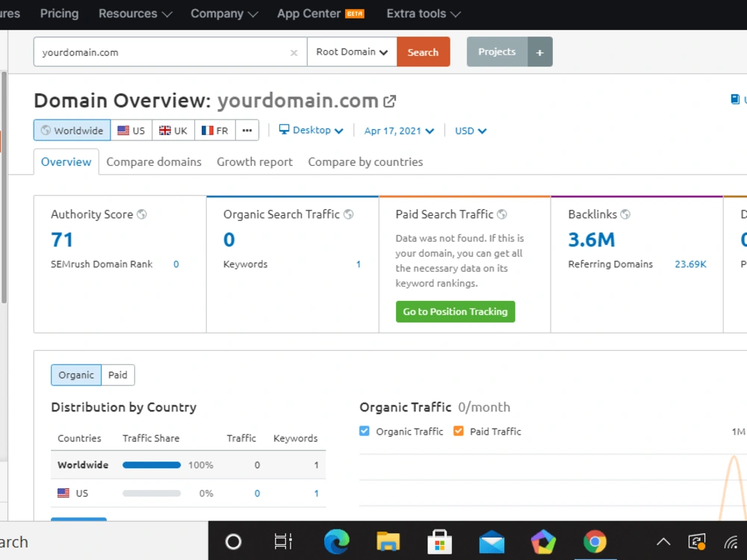The image size is (747, 560).
Task: Switch to Google Chrome in the taskbar
Action: [x=595, y=541]
